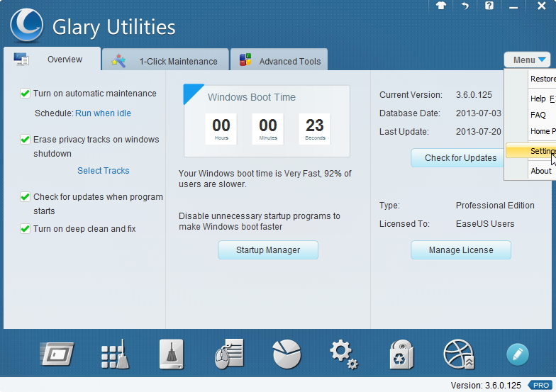Open the help question-mark icon in title bar
This screenshot has height=392, width=556.
tap(489, 6)
